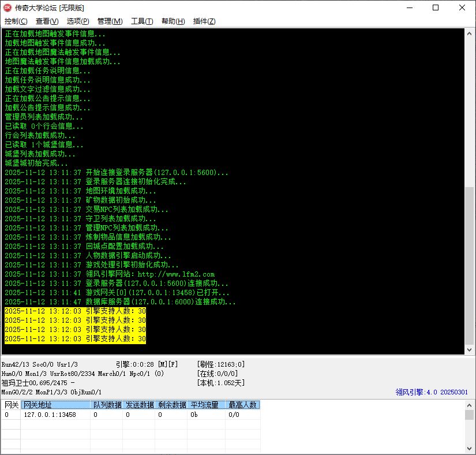This screenshot has height=455, width=476.
Task: Click the 平均流量 column header
Action: (x=205, y=405)
